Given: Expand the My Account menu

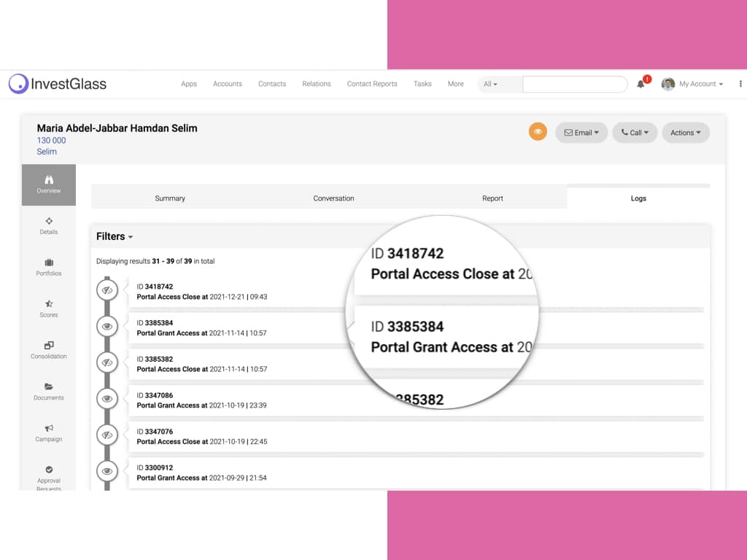Looking at the screenshot, I should coord(701,84).
